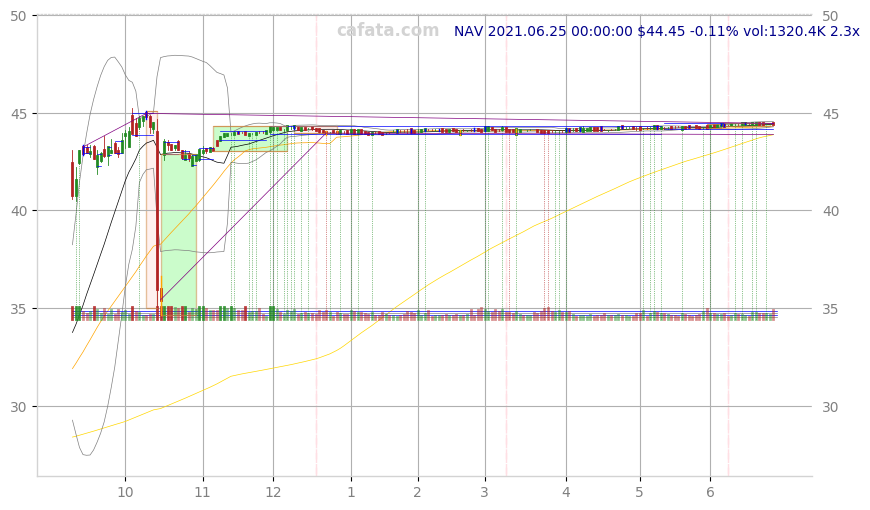Click right axis label 50
870x510 pixels.
click(x=830, y=16)
